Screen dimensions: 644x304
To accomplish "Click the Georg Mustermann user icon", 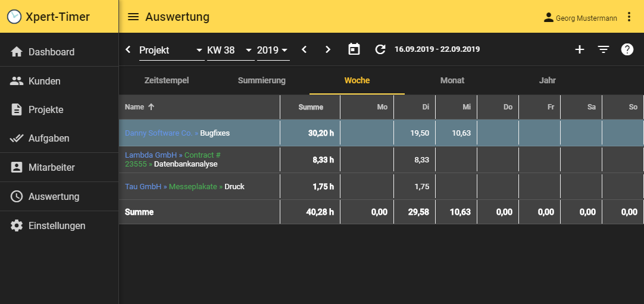I will point(548,17).
